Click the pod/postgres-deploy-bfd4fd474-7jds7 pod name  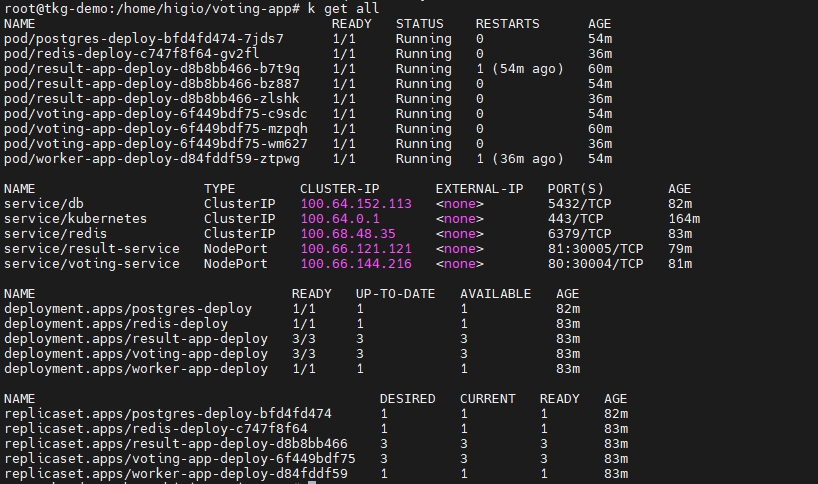[x=144, y=38]
